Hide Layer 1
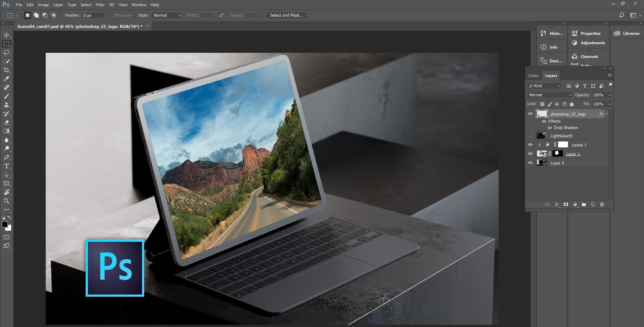The height and width of the screenshot is (327, 644). pyautogui.click(x=530, y=154)
